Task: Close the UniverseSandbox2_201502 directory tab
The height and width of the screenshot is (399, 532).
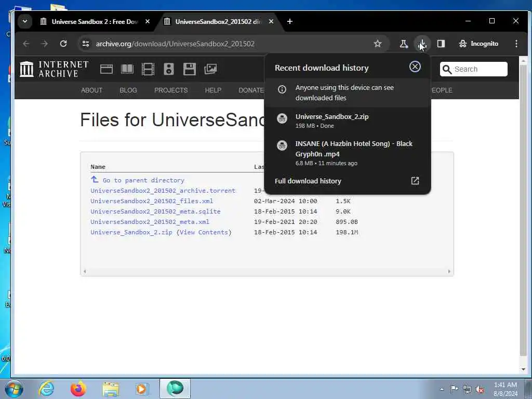Action: pyautogui.click(x=271, y=21)
